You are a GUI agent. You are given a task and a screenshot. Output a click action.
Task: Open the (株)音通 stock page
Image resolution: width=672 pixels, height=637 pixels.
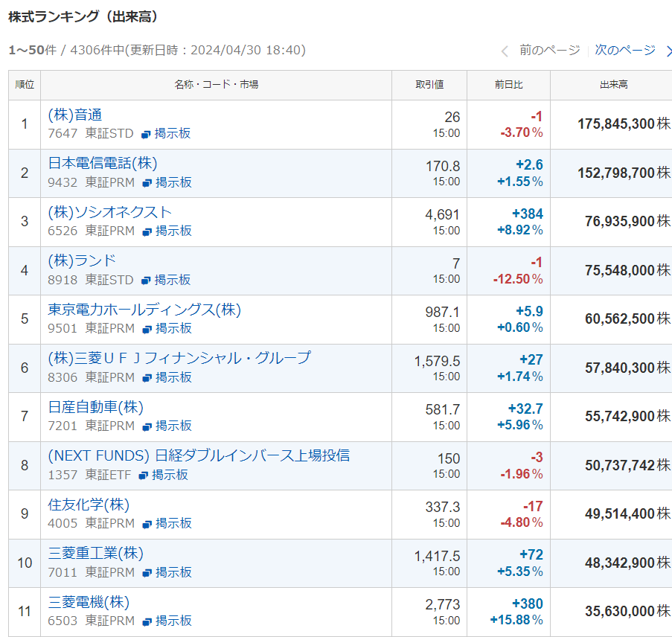(x=75, y=115)
